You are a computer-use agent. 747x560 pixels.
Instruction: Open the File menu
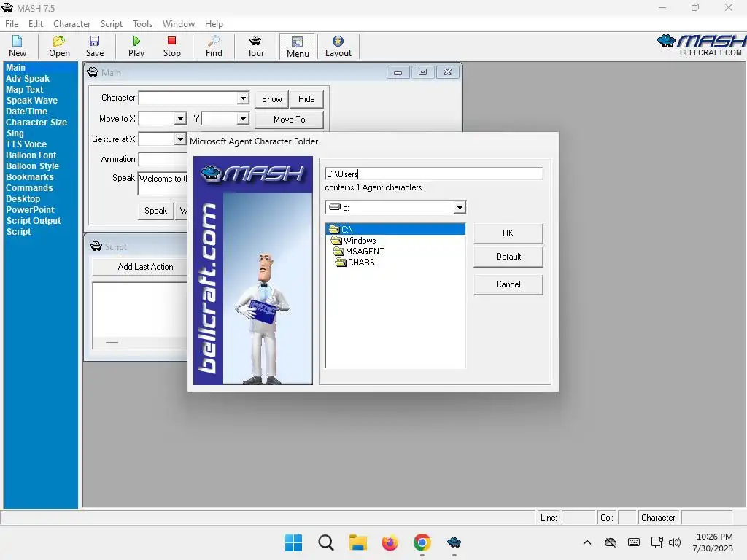[x=12, y=24]
